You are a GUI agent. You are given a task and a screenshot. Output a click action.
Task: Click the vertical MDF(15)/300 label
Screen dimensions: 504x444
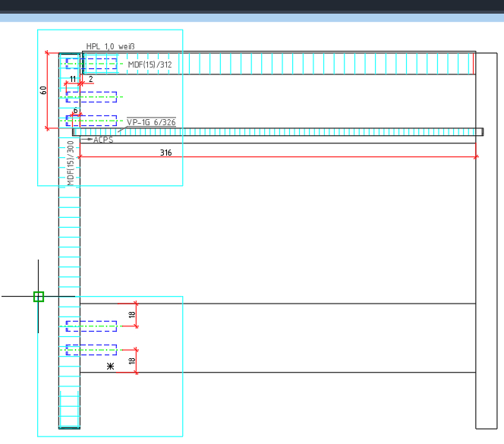(70, 163)
